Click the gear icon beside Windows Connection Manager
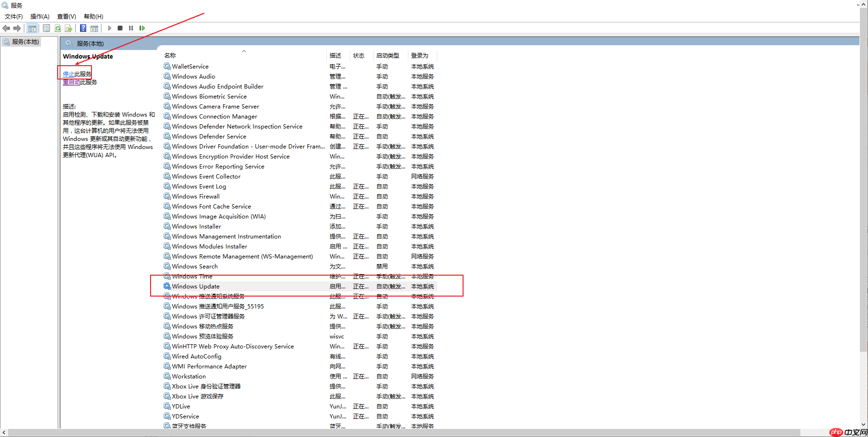 pyautogui.click(x=167, y=116)
